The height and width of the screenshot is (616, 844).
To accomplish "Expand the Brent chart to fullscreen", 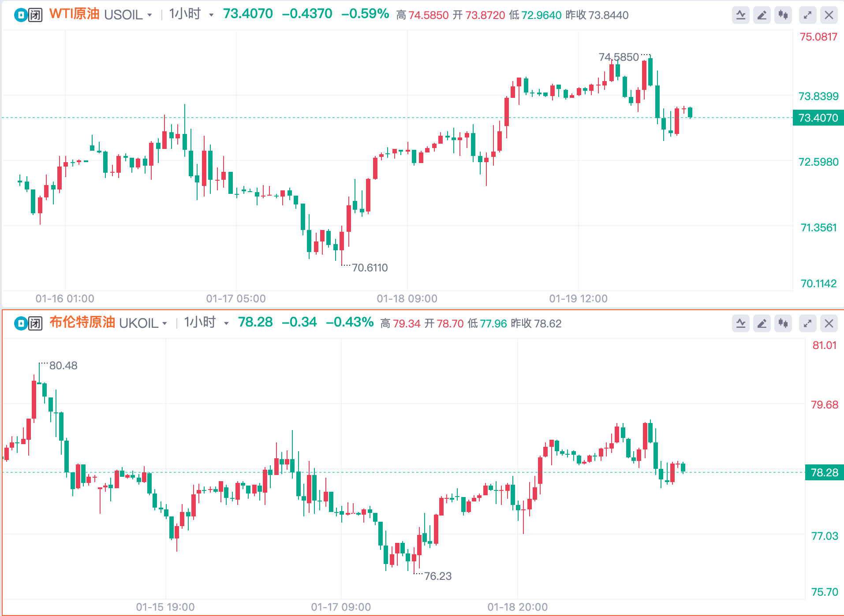I will 807,324.
